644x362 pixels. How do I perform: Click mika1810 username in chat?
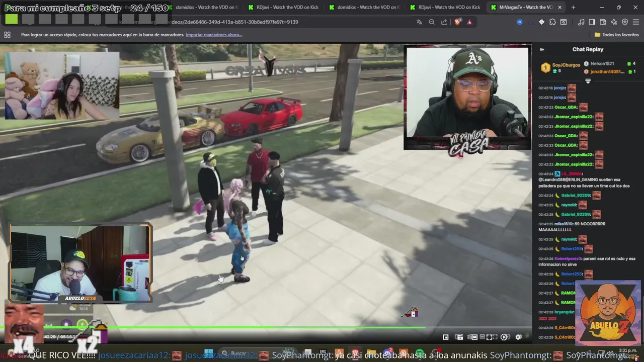563,224
